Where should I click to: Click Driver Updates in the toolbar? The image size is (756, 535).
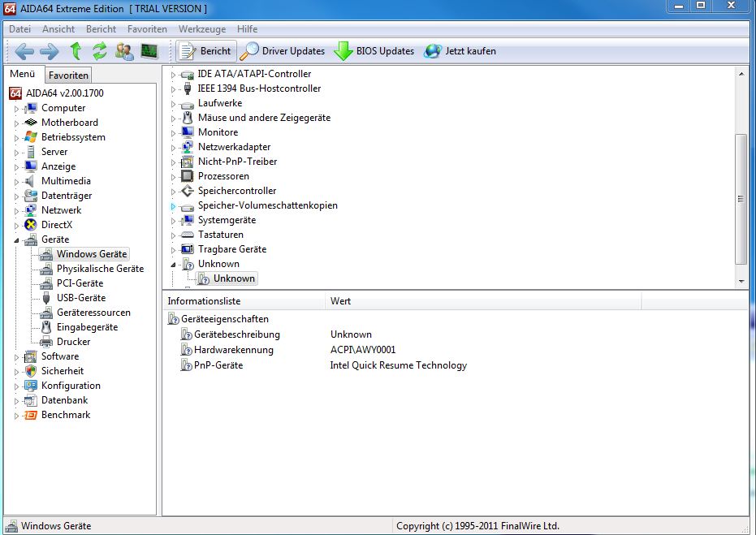pos(283,51)
